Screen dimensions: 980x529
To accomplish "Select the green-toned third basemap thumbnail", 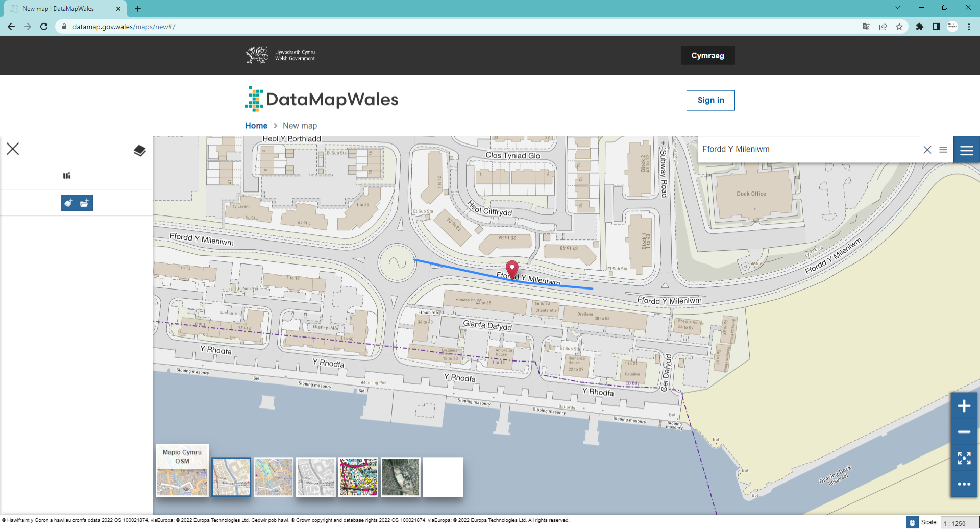I will click(274, 477).
